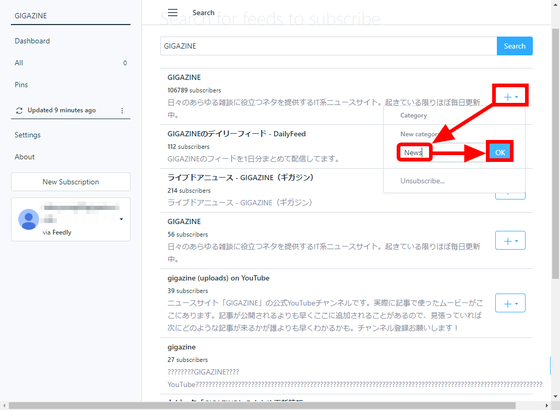This screenshot has height=410, width=560.
Task: Click the Category header in dropdown
Action: tap(413, 116)
